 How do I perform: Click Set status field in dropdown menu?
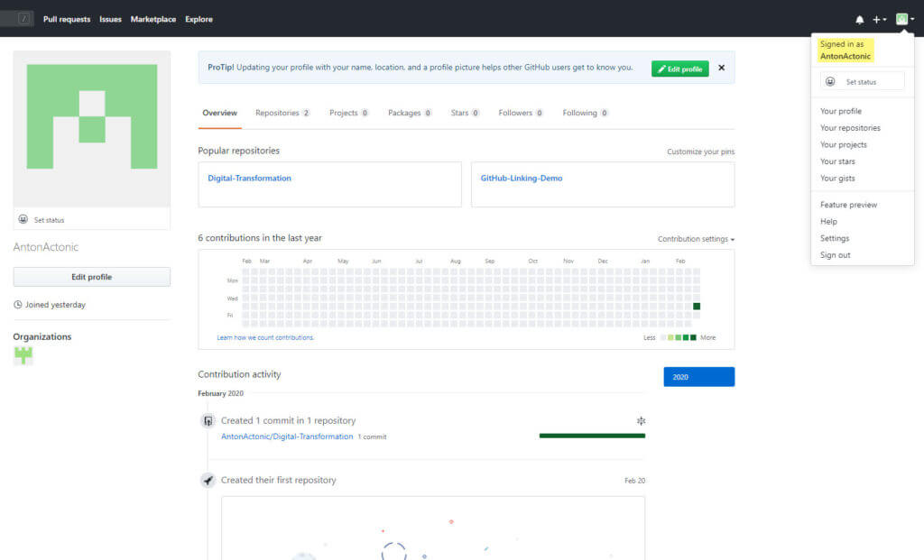click(862, 81)
